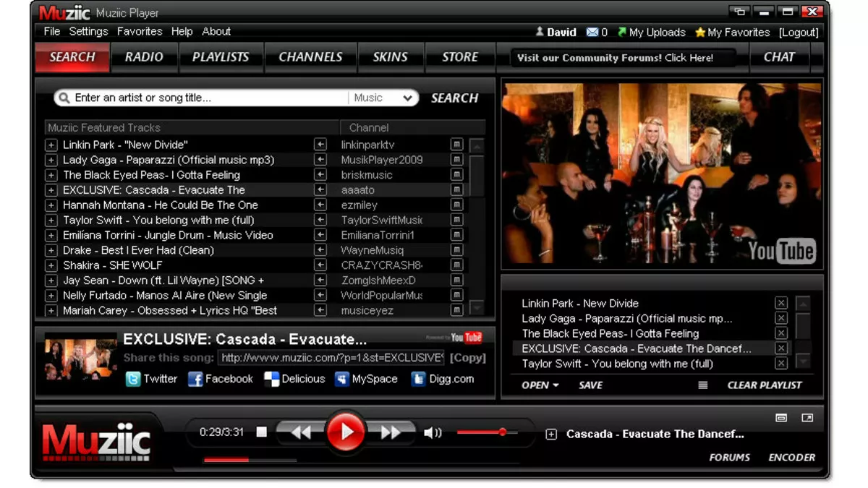Share the song on Digg.com
The width and height of the screenshot is (868, 488).
[419, 379]
